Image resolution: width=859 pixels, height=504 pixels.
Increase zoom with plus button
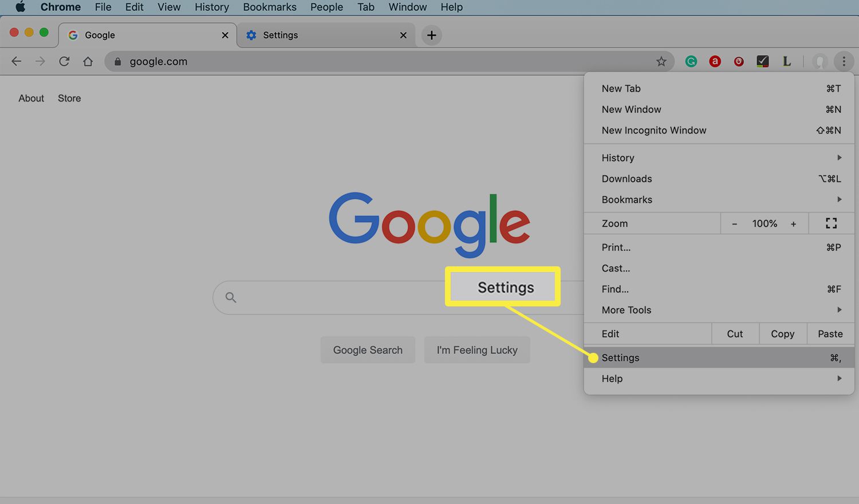point(793,224)
